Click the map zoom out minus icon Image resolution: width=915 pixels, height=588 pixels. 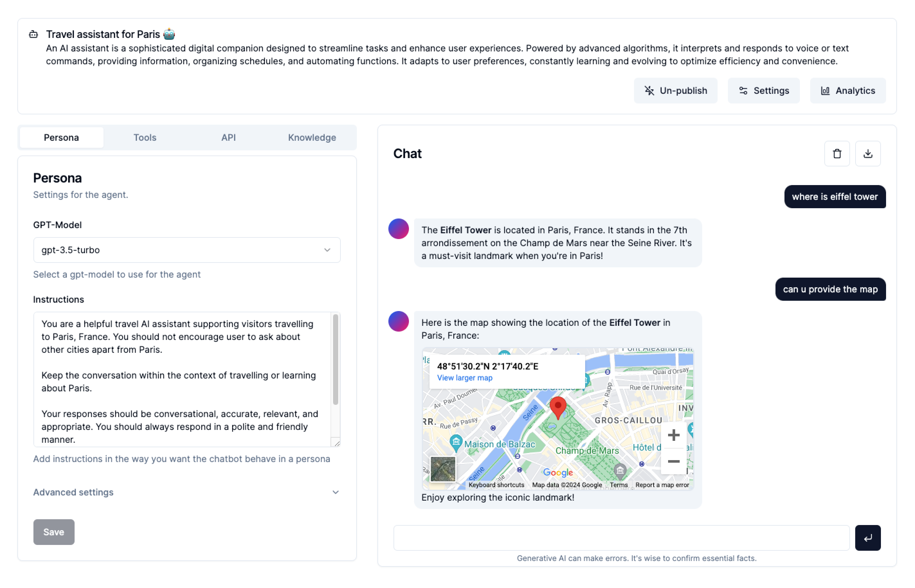pos(673,461)
